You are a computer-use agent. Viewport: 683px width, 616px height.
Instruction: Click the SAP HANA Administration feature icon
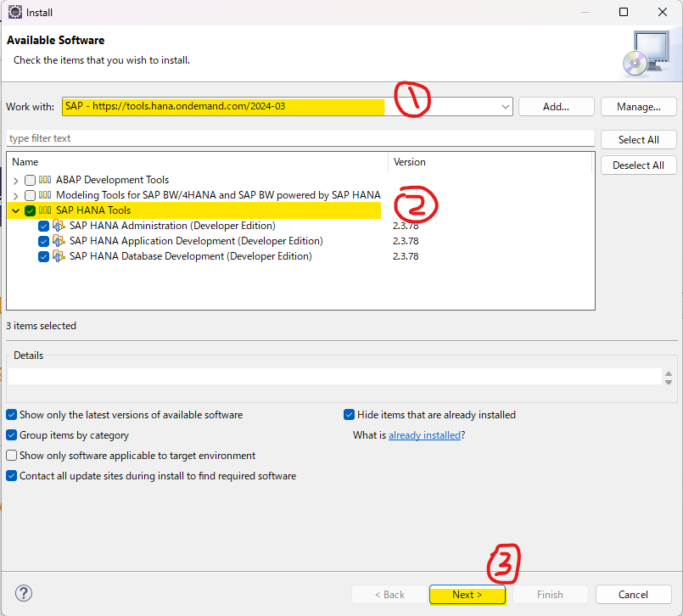[59, 225]
